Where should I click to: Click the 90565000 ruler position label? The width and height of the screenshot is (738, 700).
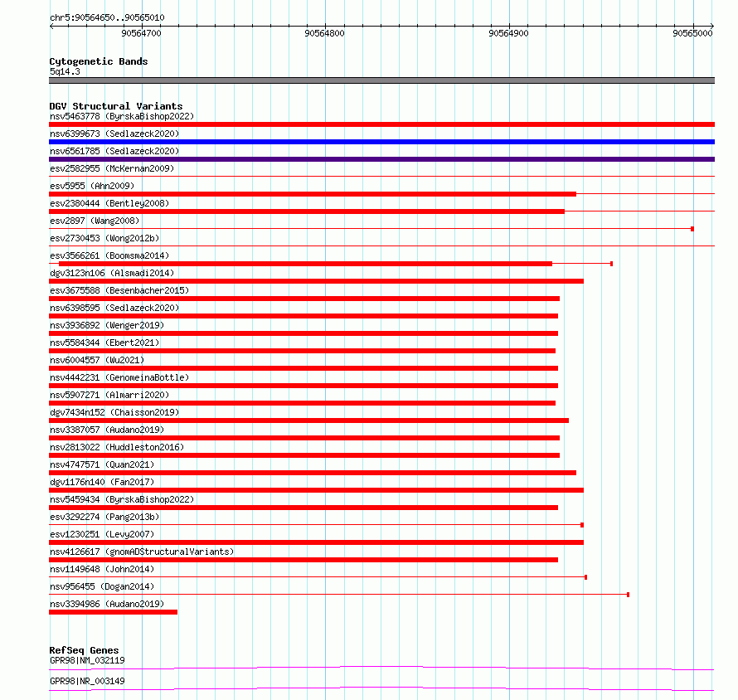692,33
